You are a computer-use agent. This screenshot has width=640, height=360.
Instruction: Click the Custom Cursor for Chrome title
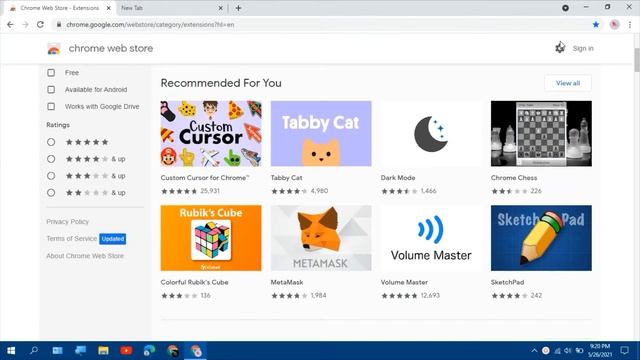point(205,178)
